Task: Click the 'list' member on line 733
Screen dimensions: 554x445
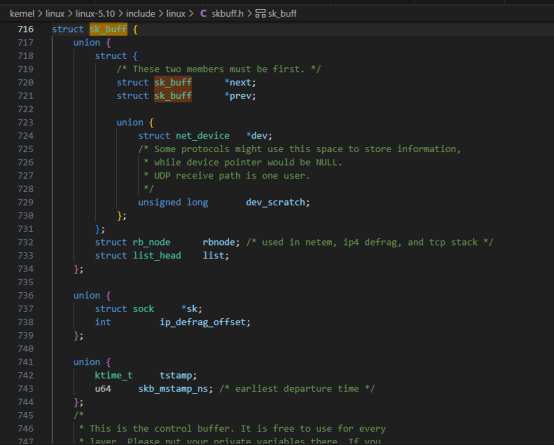Action: [x=213, y=256]
